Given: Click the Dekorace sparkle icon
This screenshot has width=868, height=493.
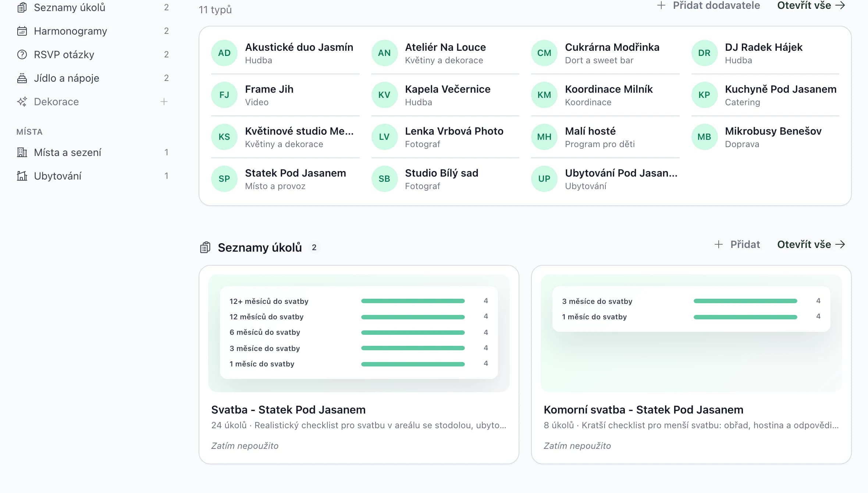Looking at the screenshot, I should [22, 102].
